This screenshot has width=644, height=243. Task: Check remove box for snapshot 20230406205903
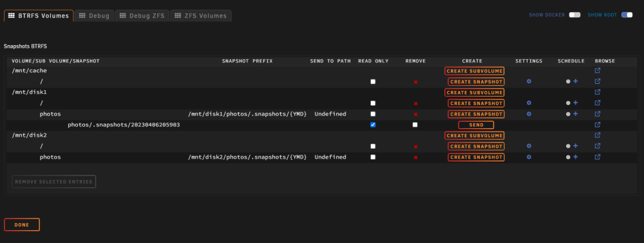(x=415, y=124)
